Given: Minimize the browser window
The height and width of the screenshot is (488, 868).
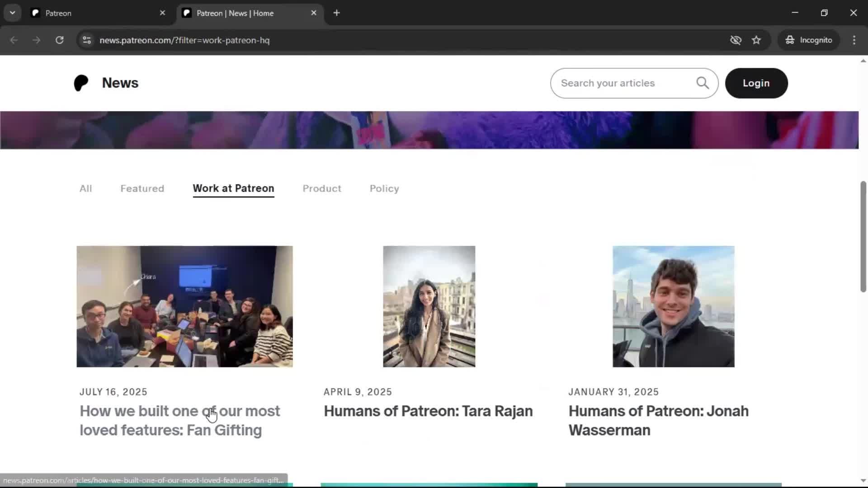Looking at the screenshot, I should [x=795, y=13].
